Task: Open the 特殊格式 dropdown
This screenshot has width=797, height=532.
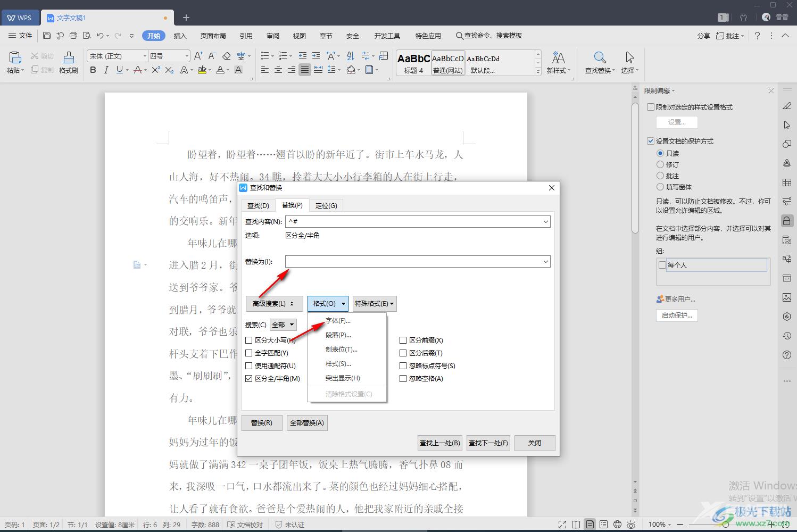Action: (375, 304)
